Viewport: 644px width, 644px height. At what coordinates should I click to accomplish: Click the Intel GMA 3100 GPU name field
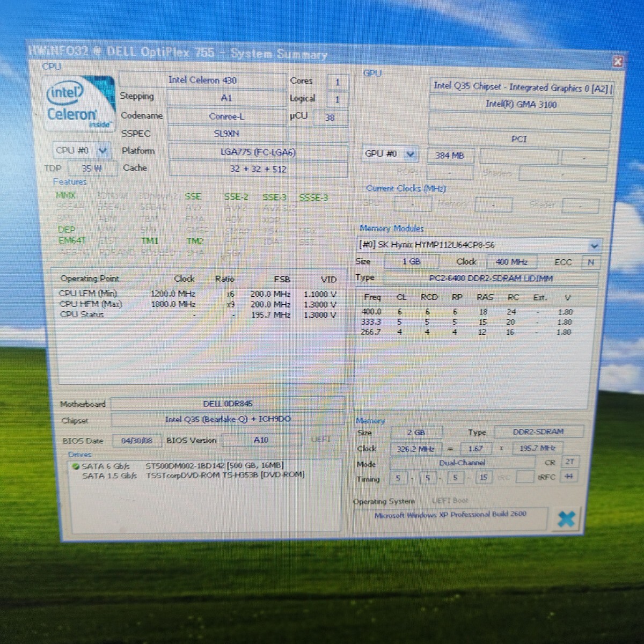(x=521, y=105)
